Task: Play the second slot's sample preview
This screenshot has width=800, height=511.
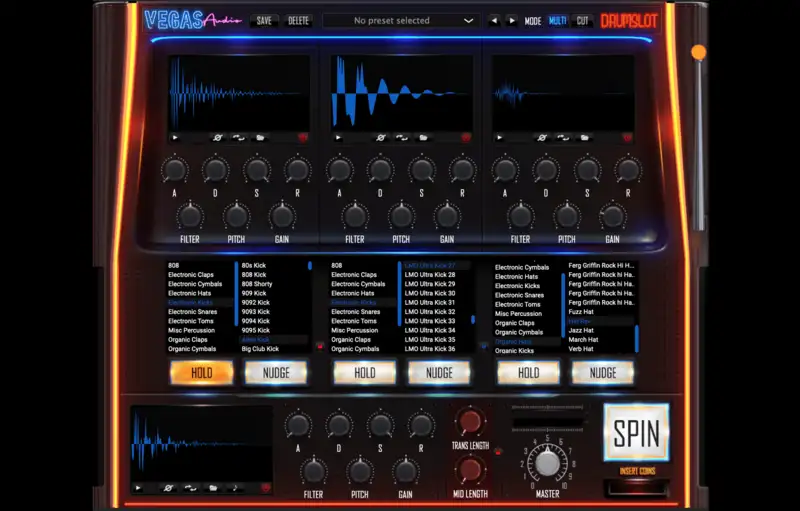Action: tap(338, 138)
